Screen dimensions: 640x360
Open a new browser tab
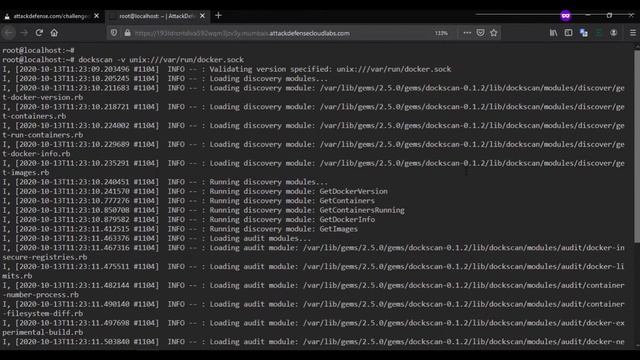click(218, 16)
